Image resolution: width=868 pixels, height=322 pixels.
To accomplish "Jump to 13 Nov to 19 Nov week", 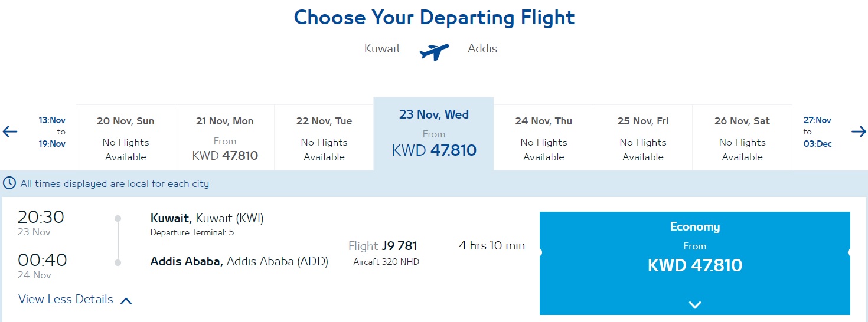I will (x=52, y=132).
